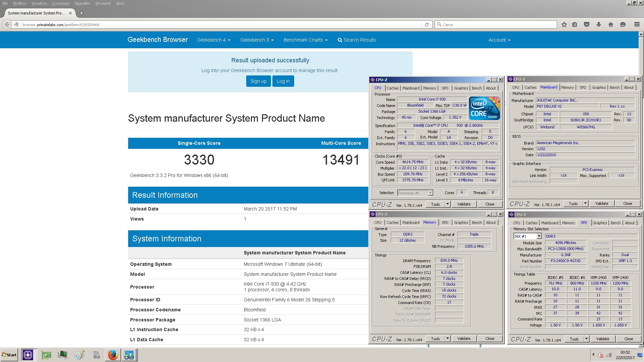Click the Cerca search box
644x362 pixels.
point(496,24)
